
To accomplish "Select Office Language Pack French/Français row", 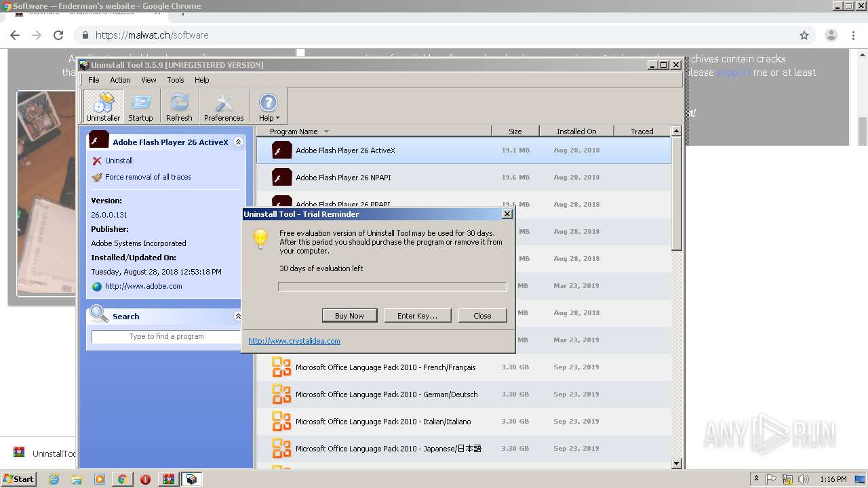I will pyautogui.click(x=464, y=367).
